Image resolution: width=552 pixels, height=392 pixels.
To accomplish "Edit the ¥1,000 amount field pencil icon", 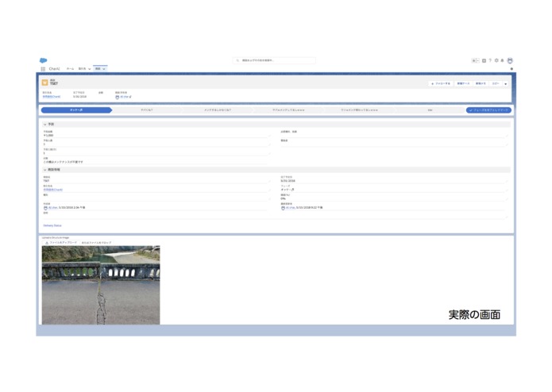I will [269, 136].
